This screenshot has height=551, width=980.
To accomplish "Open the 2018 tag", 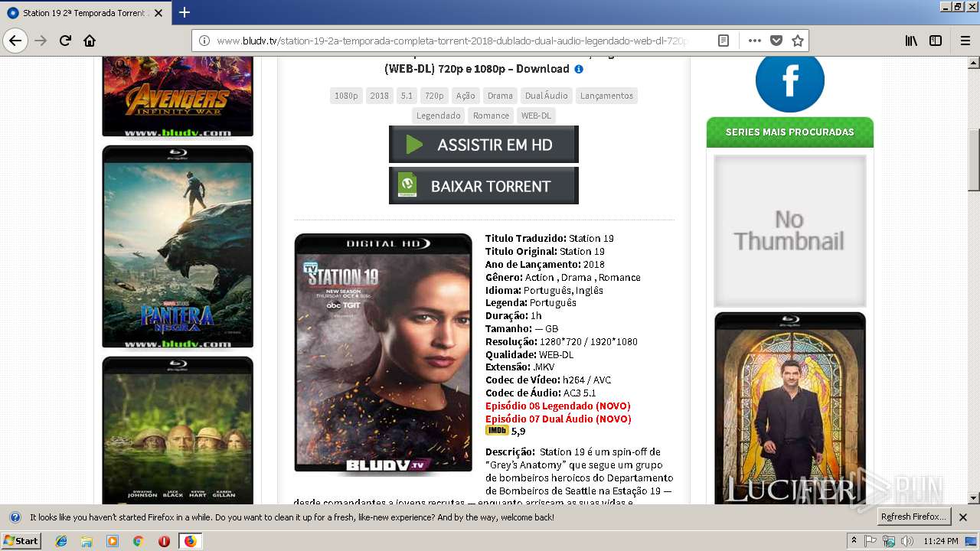I will (379, 96).
